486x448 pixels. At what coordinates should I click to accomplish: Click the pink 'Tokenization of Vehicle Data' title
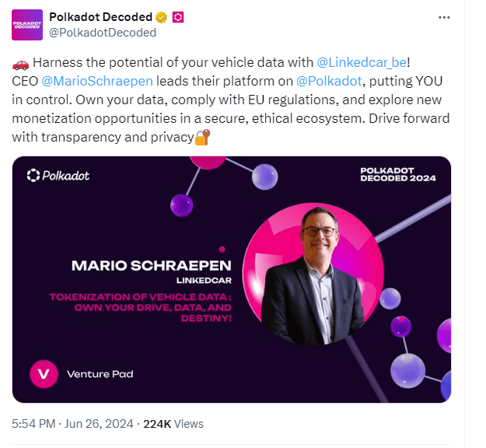pos(140,306)
